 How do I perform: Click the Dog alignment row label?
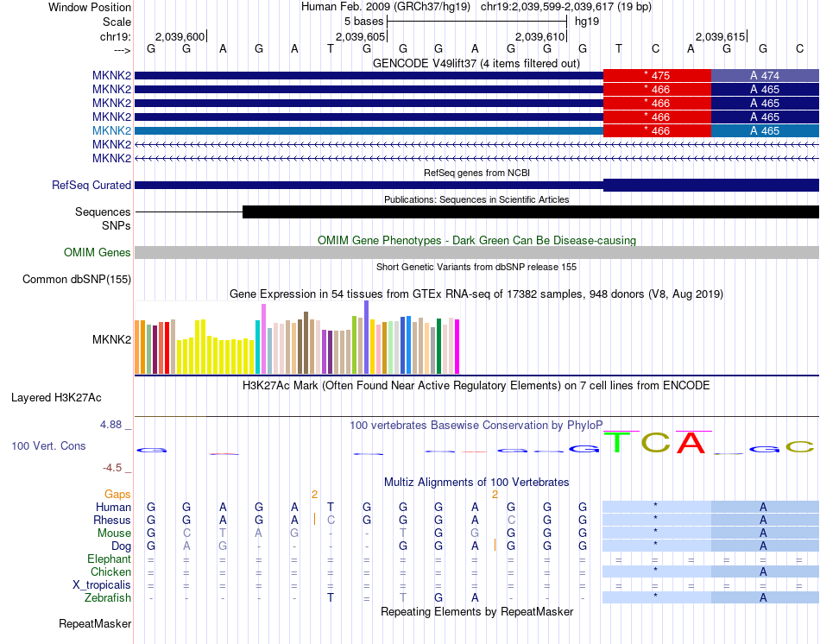[121, 546]
